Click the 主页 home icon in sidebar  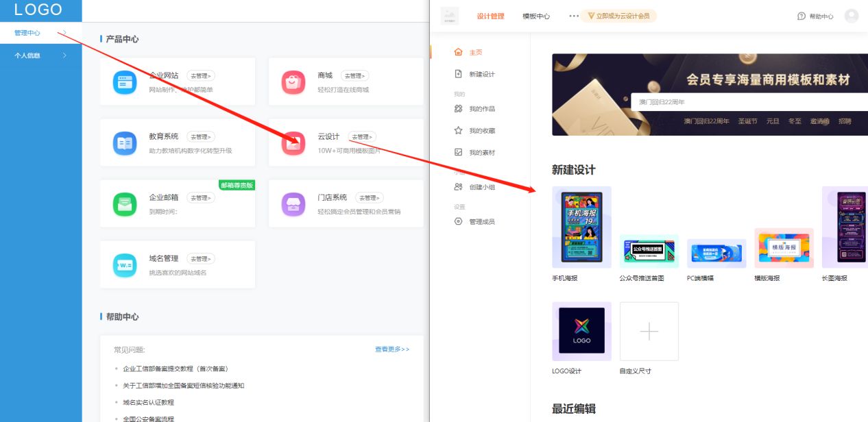tap(459, 52)
